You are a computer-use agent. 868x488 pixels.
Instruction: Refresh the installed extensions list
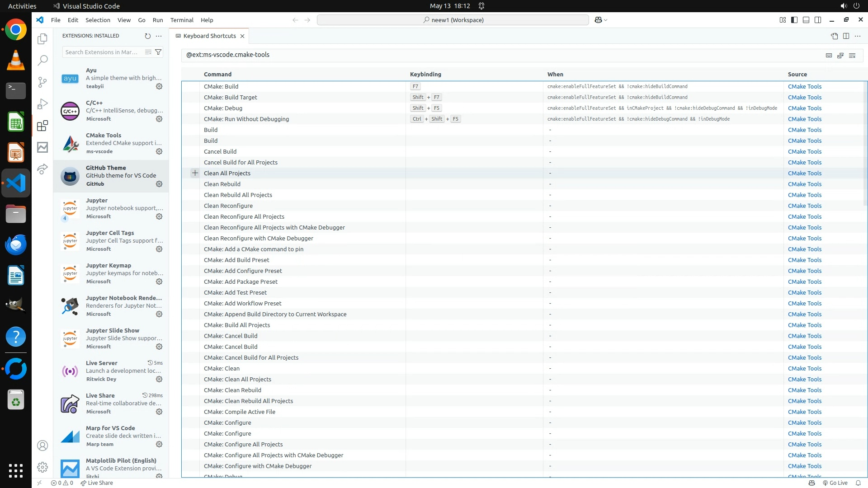(147, 36)
